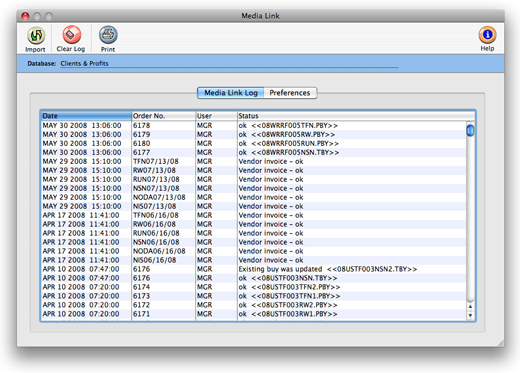Select order TFN07/13/08 row
This screenshot has height=373, width=520.
[253, 162]
